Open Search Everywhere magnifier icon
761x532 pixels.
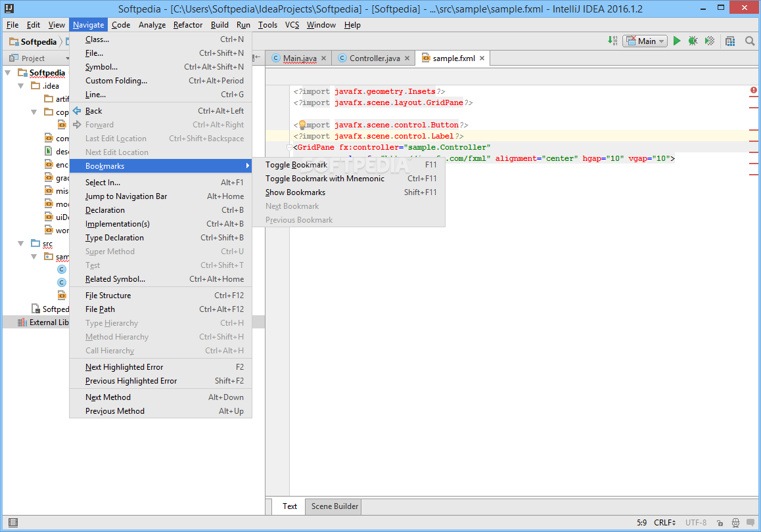point(750,41)
